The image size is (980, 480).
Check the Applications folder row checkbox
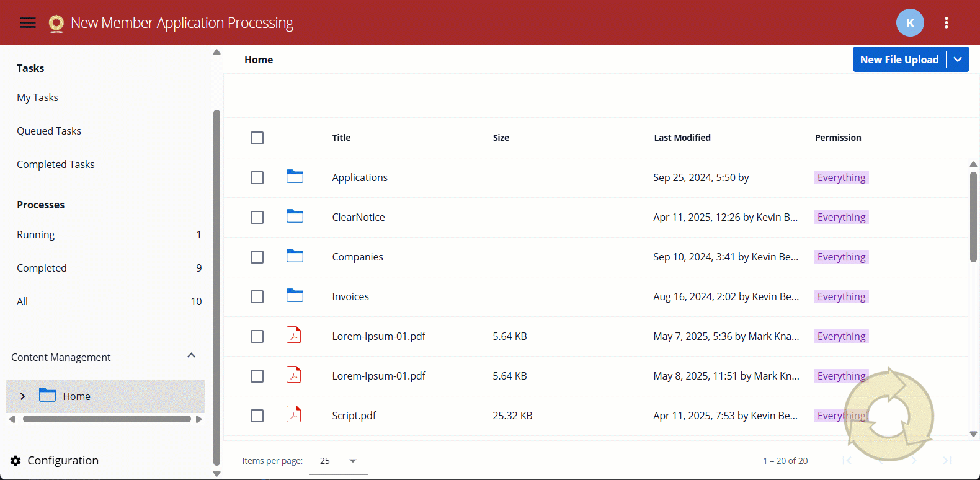click(x=257, y=177)
